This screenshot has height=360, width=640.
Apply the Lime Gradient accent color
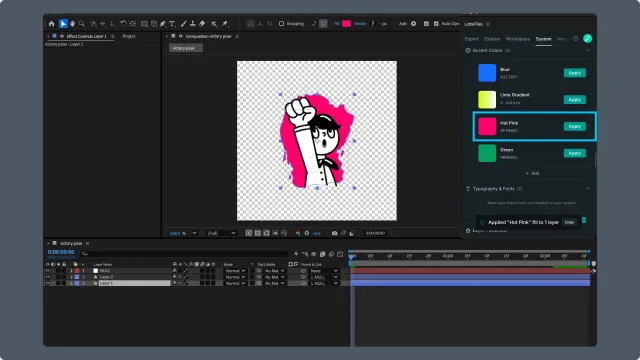[x=575, y=100]
